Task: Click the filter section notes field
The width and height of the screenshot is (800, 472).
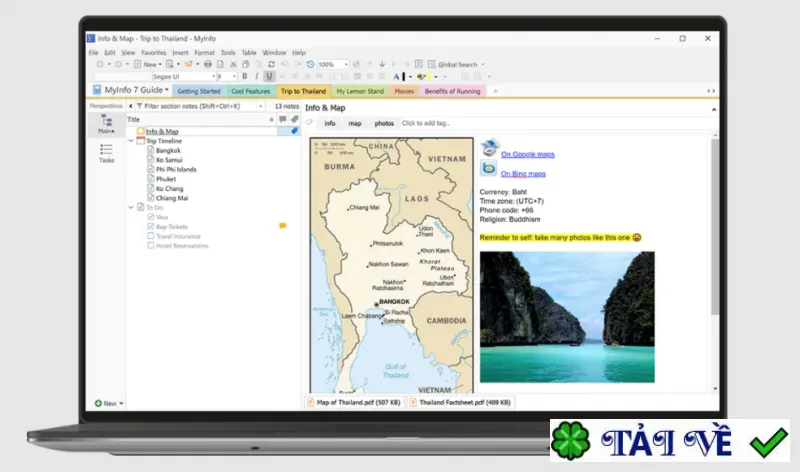Action: [198, 106]
